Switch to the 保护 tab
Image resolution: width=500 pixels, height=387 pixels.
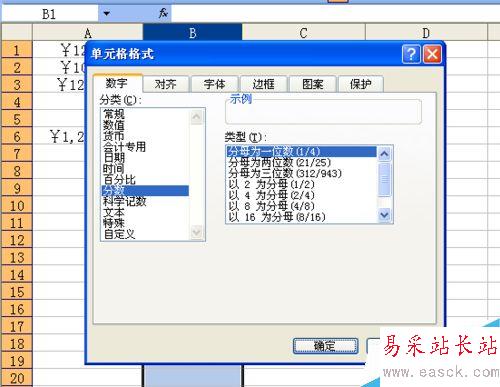361,84
